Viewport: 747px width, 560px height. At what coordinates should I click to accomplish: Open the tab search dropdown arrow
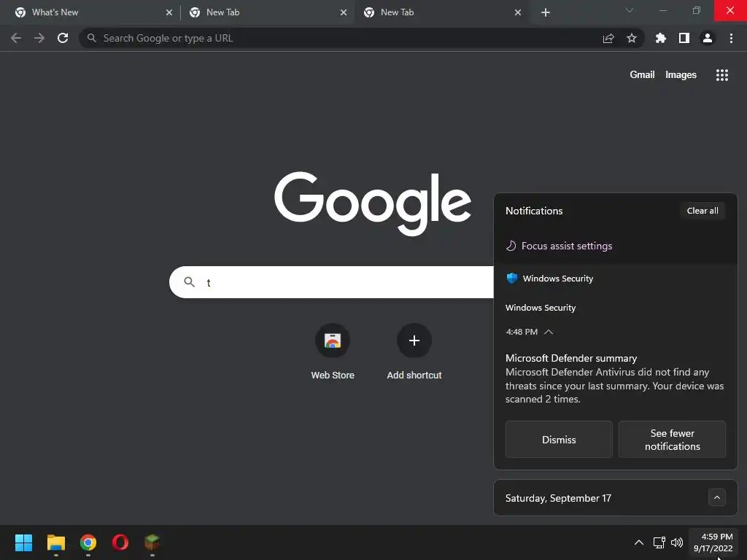click(x=630, y=10)
